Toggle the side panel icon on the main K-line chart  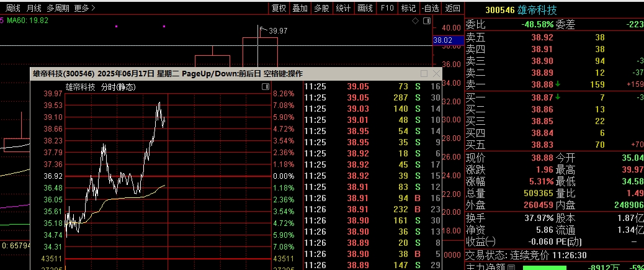point(427,20)
